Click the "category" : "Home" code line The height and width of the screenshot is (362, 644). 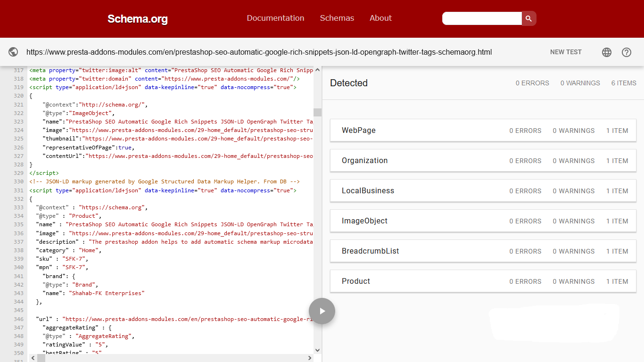coord(68,250)
